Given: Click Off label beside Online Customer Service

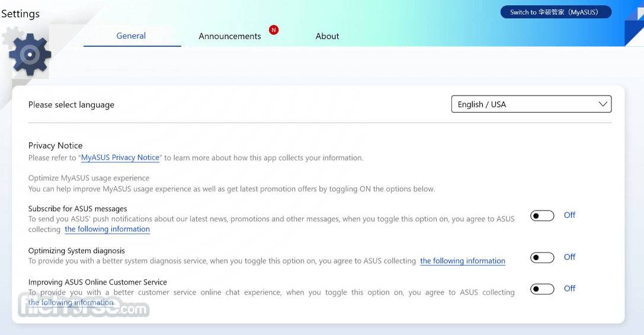Looking at the screenshot, I should click(x=570, y=289).
